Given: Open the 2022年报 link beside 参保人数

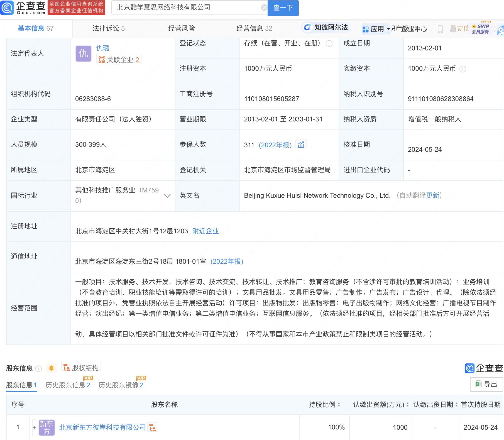Looking at the screenshot, I should pyautogui.click(x=275, y=145).
